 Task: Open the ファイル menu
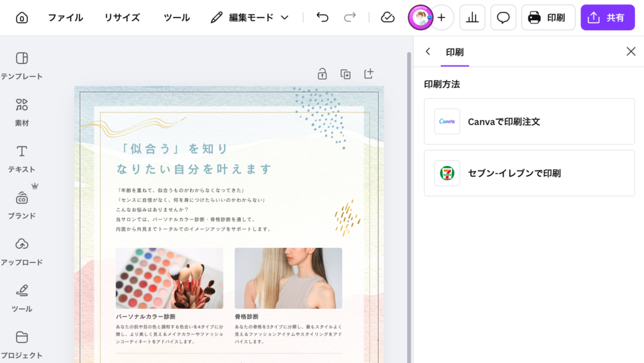[65, 18]
